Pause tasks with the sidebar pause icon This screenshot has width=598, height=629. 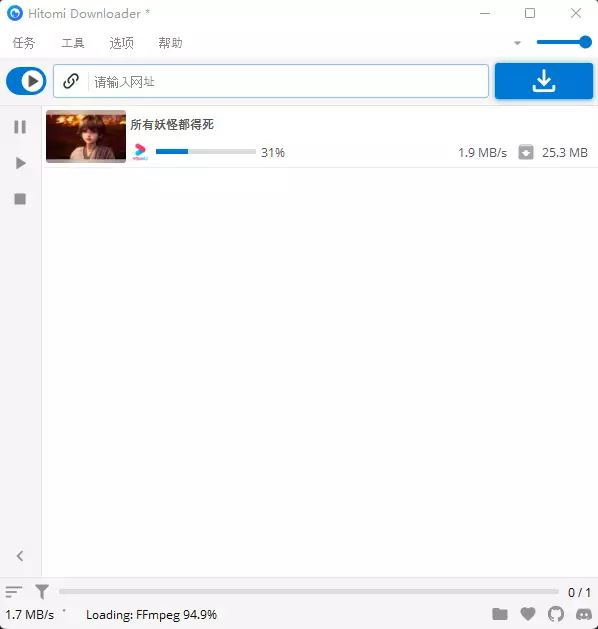click(x=20, y=127)
